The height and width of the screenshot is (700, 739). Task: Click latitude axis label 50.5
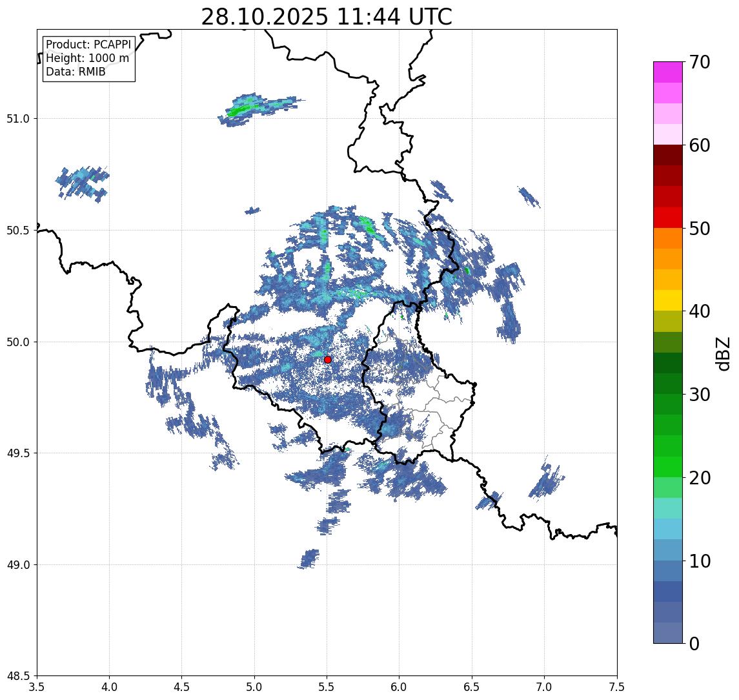[18, 231]
